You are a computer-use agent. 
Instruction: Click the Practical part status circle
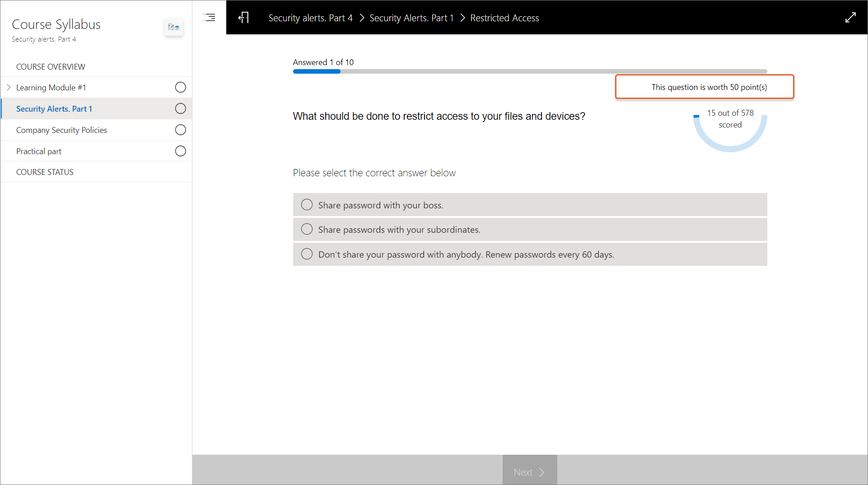point(180,151)
